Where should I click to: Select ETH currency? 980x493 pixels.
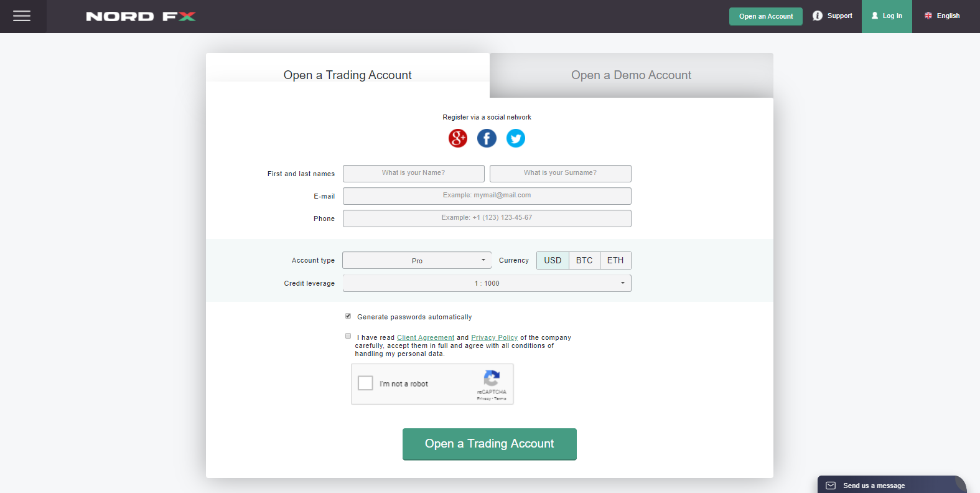(615, 260)
